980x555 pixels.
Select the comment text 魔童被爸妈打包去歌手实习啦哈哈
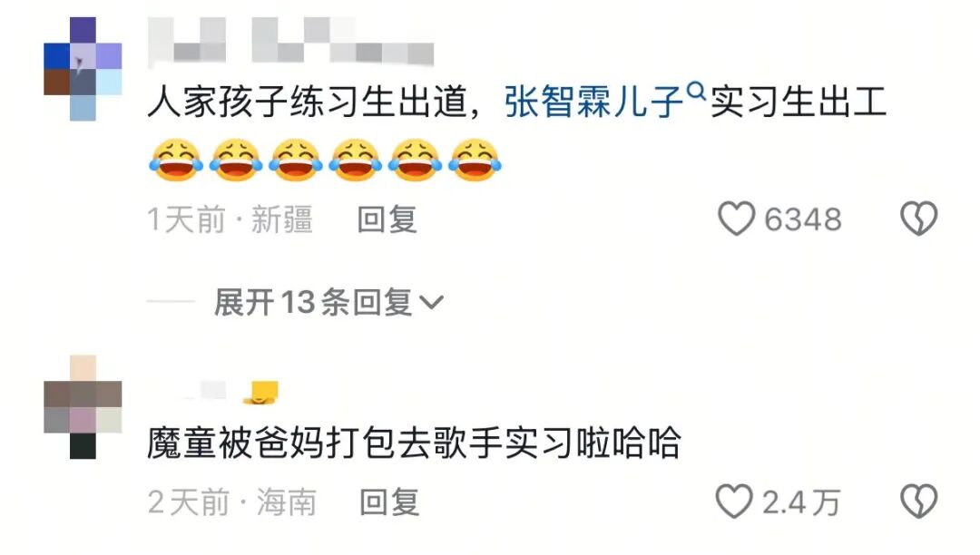click(x=414, y=443)
